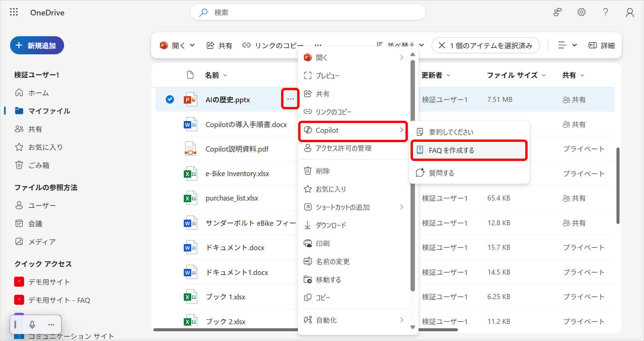Choose ダウンロード in the context menu
The height and width of the screenshot is (341, 644).
click(331, 225)
